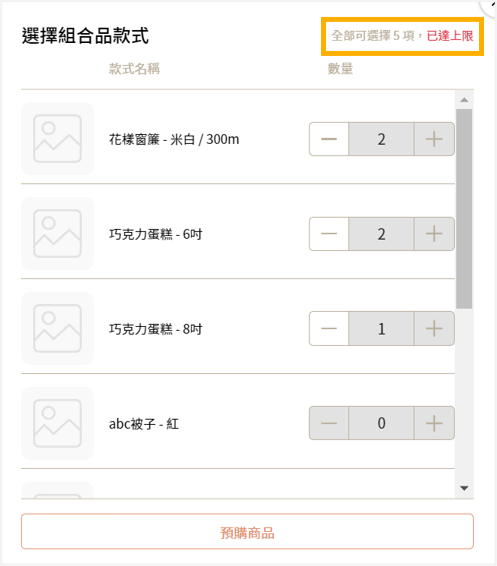Decrease quantity of 花樣窗簾 - 米白 / 300m
Image resolution: width=497 pixels, height=566 pixels.
click(329, 139)
